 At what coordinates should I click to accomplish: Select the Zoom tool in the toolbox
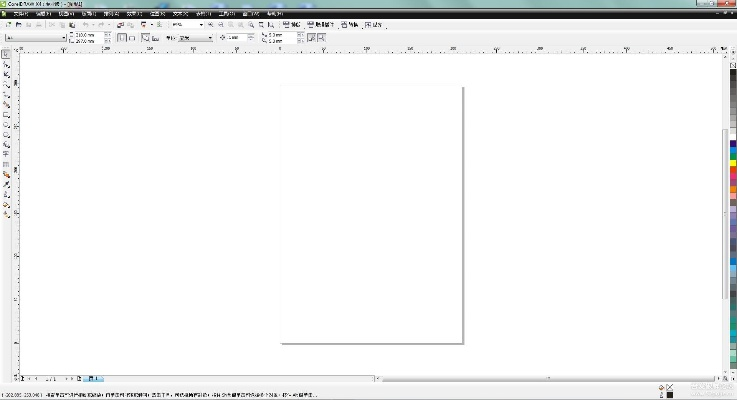coord(6,85)
